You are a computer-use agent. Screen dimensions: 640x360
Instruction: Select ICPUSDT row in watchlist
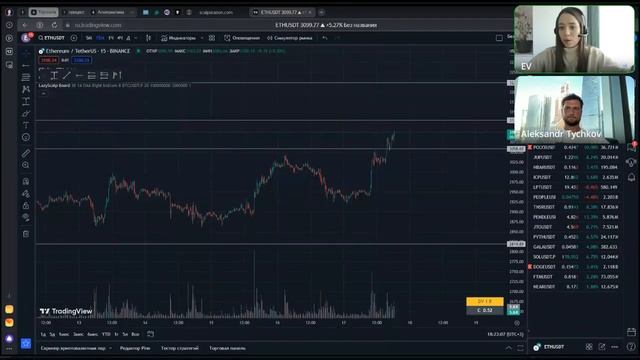tap(576, 177)
